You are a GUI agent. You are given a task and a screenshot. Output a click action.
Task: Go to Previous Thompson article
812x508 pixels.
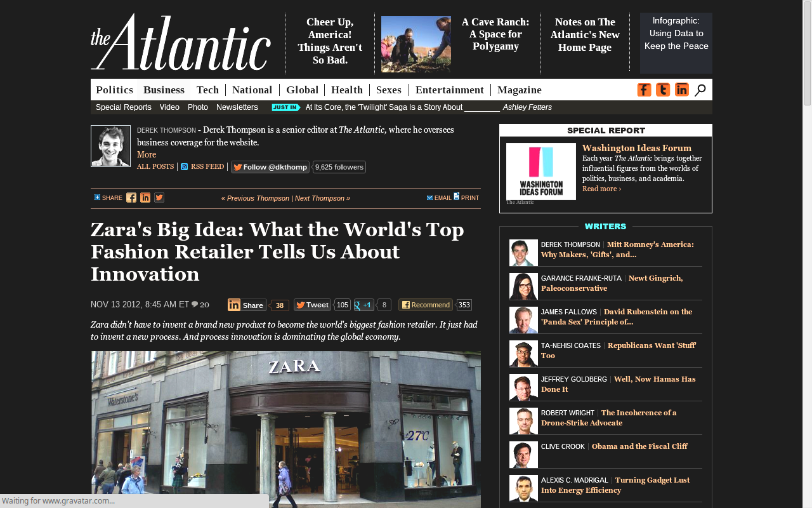coord(255,198)
